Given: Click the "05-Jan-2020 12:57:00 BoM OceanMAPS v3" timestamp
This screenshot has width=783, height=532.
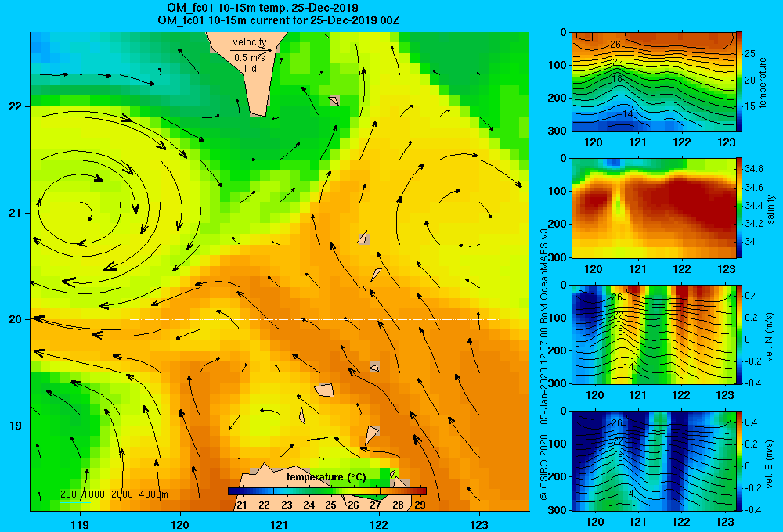Looking at the screenshot, I should [x=544, y=327].
